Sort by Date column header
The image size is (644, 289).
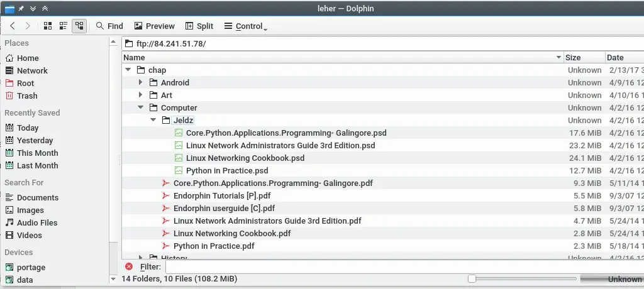625,57
